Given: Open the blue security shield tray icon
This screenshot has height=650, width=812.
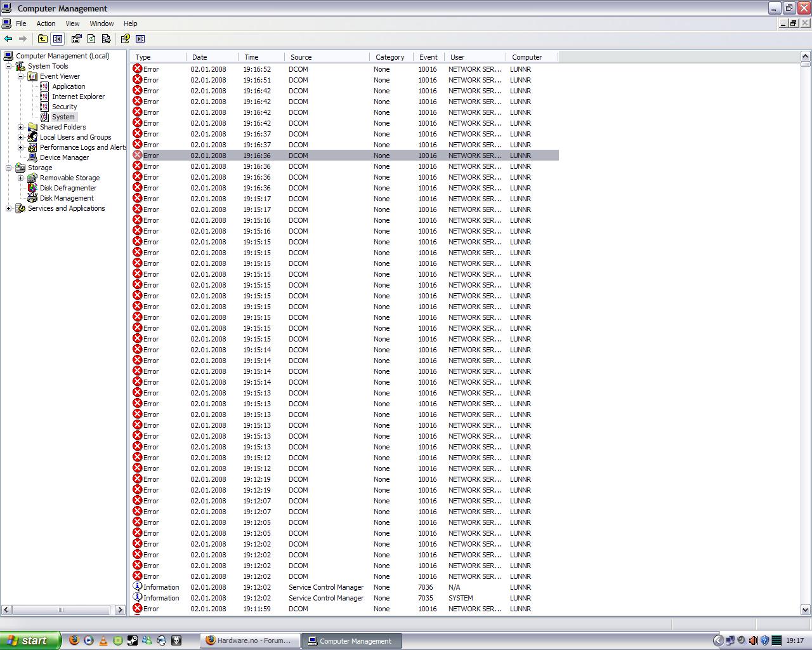Looking at the screenshot, I should [x=765, y=640].
